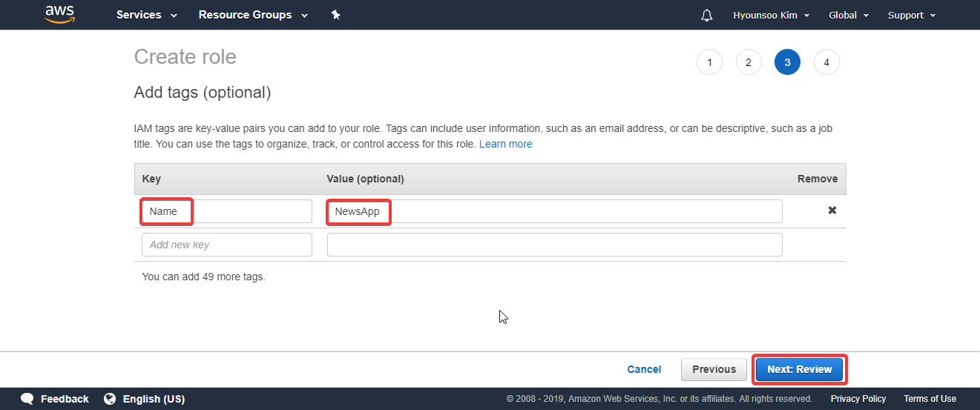980x410 pixels.
Task: Click the NewsApp value input field
Action: 555,211
